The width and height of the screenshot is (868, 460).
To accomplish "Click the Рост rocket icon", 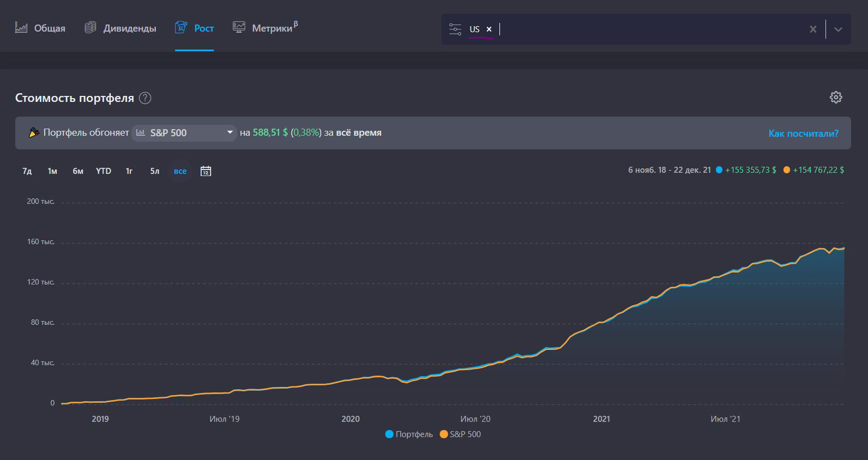I will coord(181,27).
